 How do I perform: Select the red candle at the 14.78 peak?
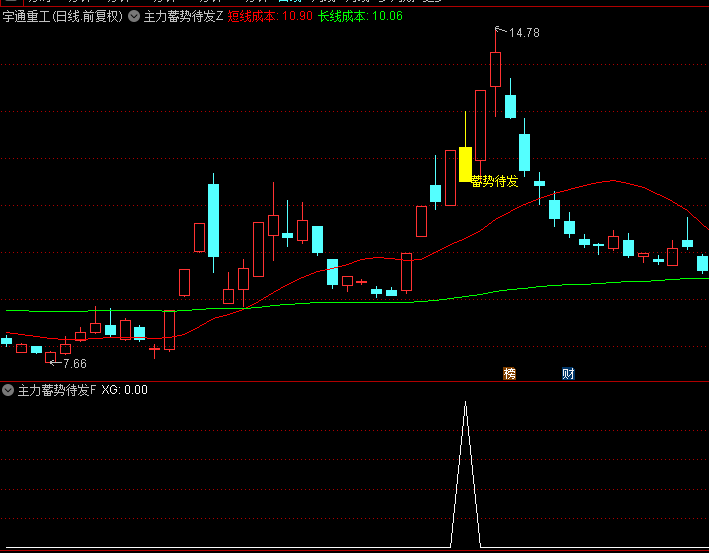point(495,69)
